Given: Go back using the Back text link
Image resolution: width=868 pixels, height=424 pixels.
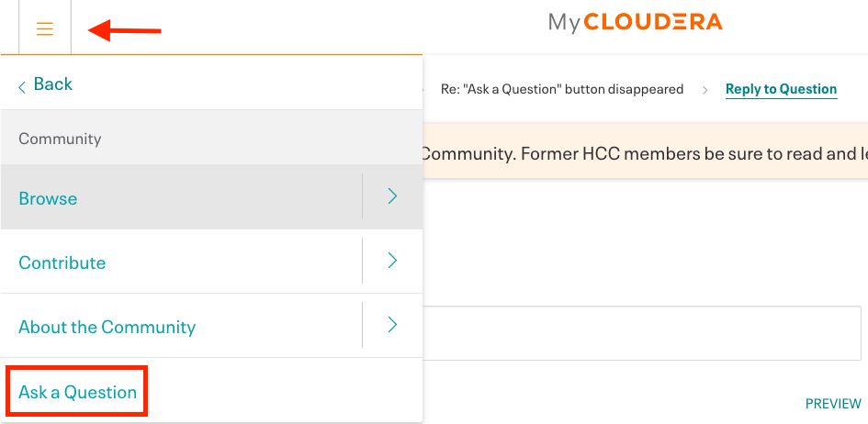Looking at the screenshot, I should 53,84.
